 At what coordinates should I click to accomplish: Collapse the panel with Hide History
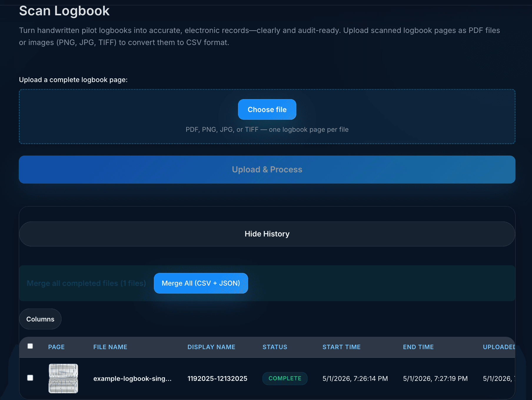[267, 234]
